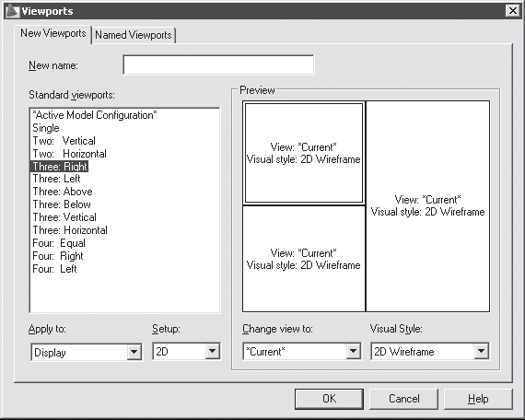Viewport: 525px width, 420px height.
Task: Click the tall right-hand preview viewport pane
Action: [x=428, y=206]
